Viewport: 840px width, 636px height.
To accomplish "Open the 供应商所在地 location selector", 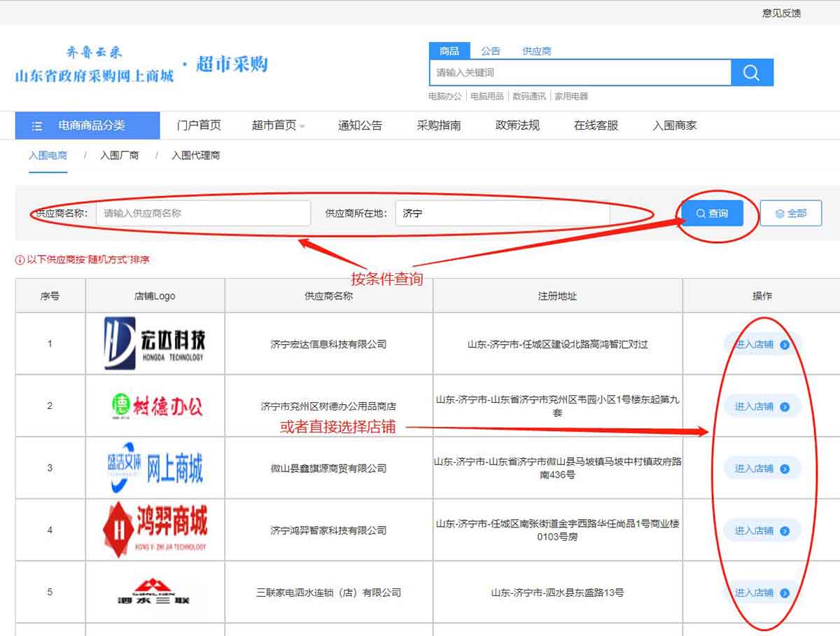I will tap(502, 214).
